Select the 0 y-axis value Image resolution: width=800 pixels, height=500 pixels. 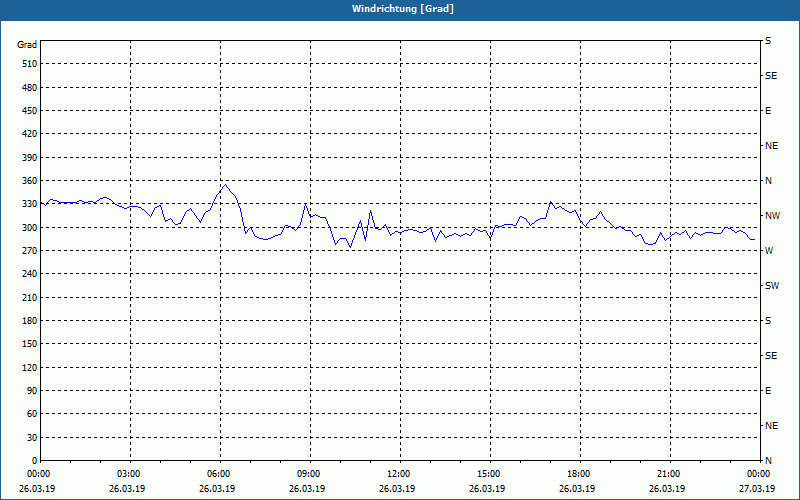click(x=35, y=461)
